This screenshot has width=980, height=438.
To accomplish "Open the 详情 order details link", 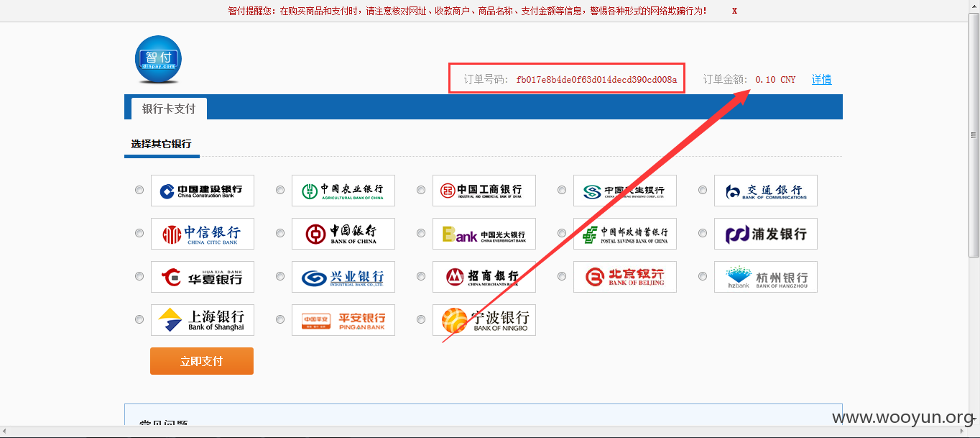I will (822, 80).
